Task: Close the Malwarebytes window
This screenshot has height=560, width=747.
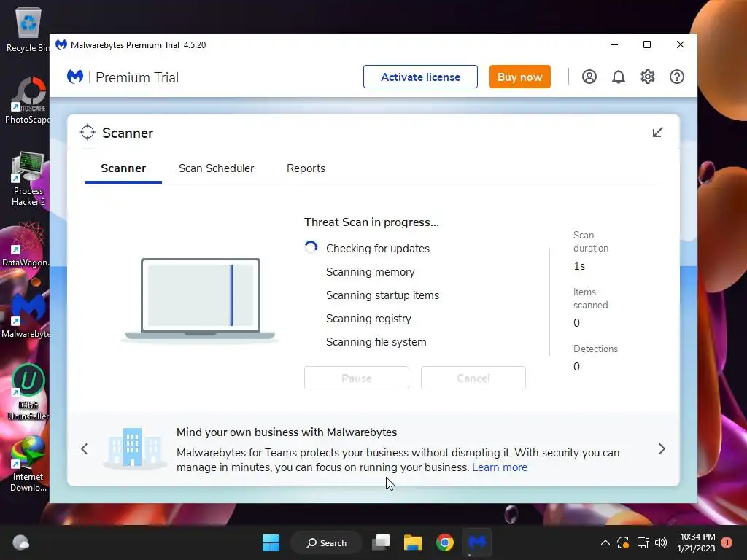Action: pos(681,44)
